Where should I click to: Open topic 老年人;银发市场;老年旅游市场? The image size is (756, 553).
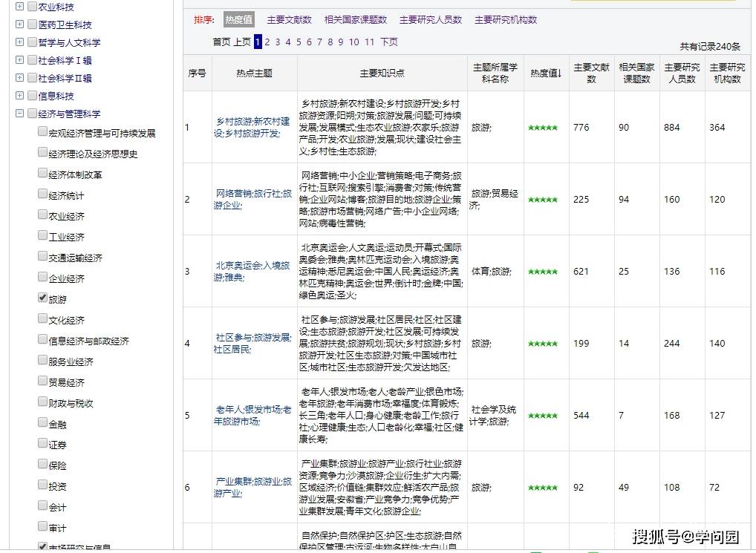(x=253, y=415)
